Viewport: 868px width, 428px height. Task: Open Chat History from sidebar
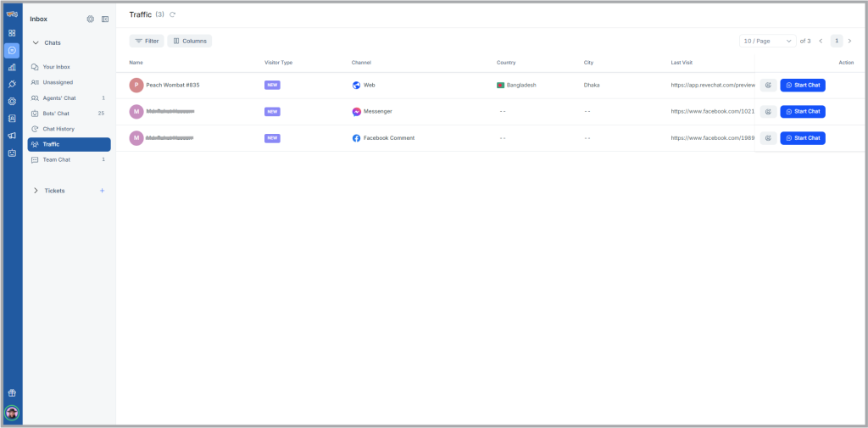pos(58,129)
